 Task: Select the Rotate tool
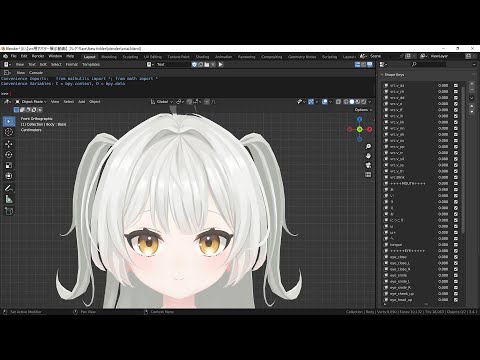(x=9, y=155)
